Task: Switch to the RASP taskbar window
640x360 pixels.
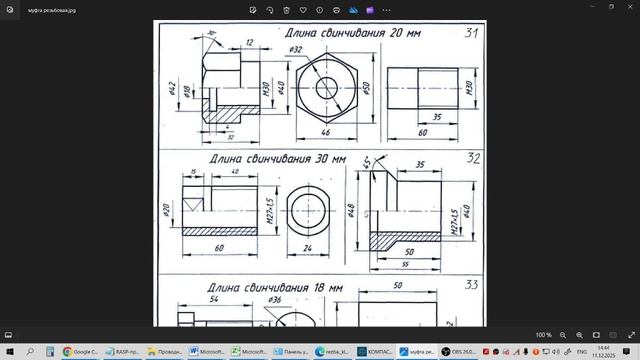Action: click(122, 351)
